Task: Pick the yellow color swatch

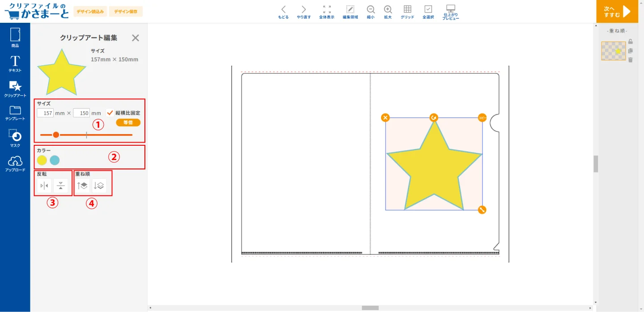Action: point(42,160)
